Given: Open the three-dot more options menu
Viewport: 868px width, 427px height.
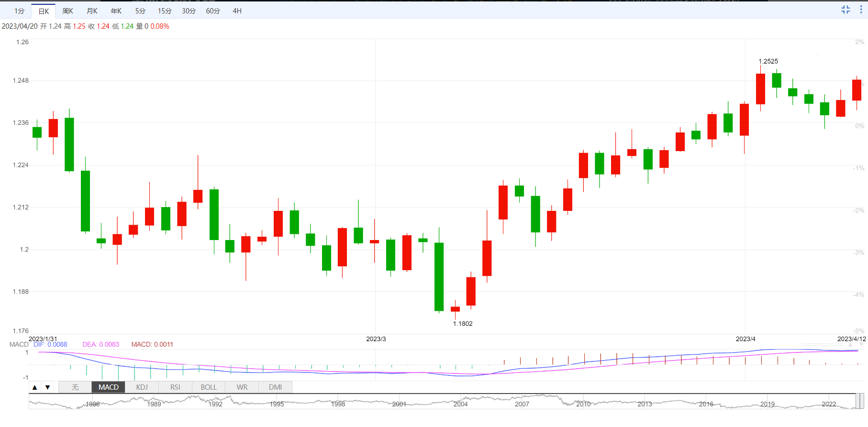Looking at the screenshot, I should [x=861, y=10].
